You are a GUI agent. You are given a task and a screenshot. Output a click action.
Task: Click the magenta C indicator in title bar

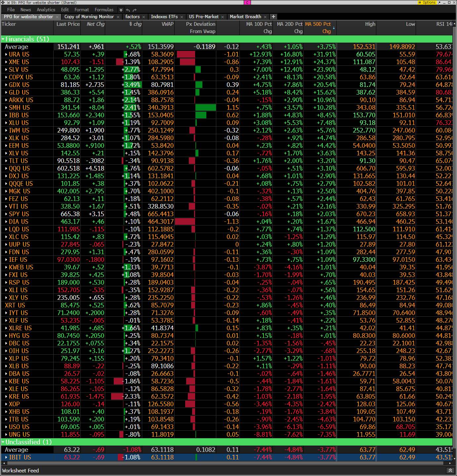tap(247, 2)
